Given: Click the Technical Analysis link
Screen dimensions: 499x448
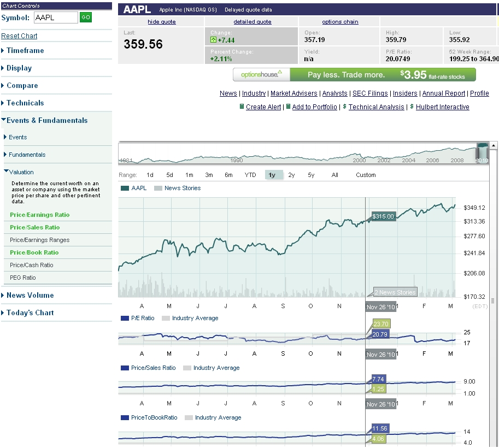Looking at the screenshot, I should [376, 107].
